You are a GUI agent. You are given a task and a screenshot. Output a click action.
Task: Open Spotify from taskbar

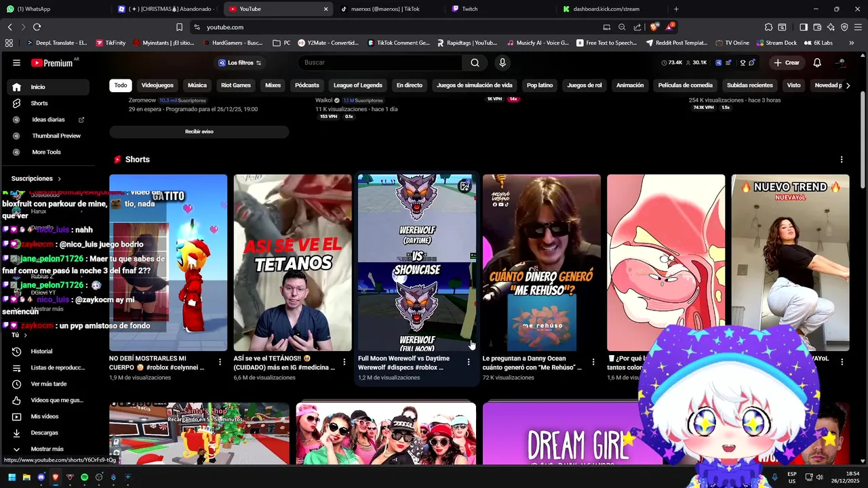tap(84, 477)
